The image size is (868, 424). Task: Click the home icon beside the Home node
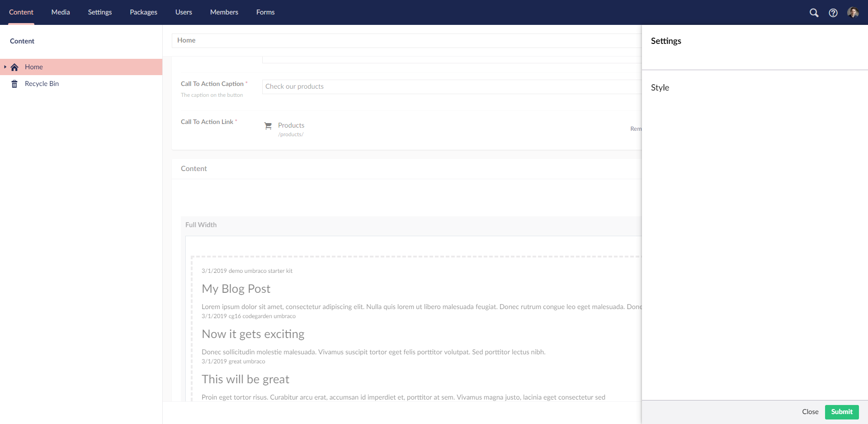[14, 67]
